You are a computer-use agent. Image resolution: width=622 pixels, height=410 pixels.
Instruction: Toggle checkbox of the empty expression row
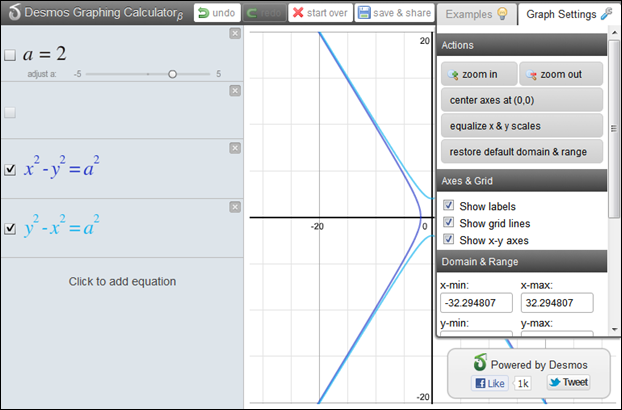pos(10,113)
